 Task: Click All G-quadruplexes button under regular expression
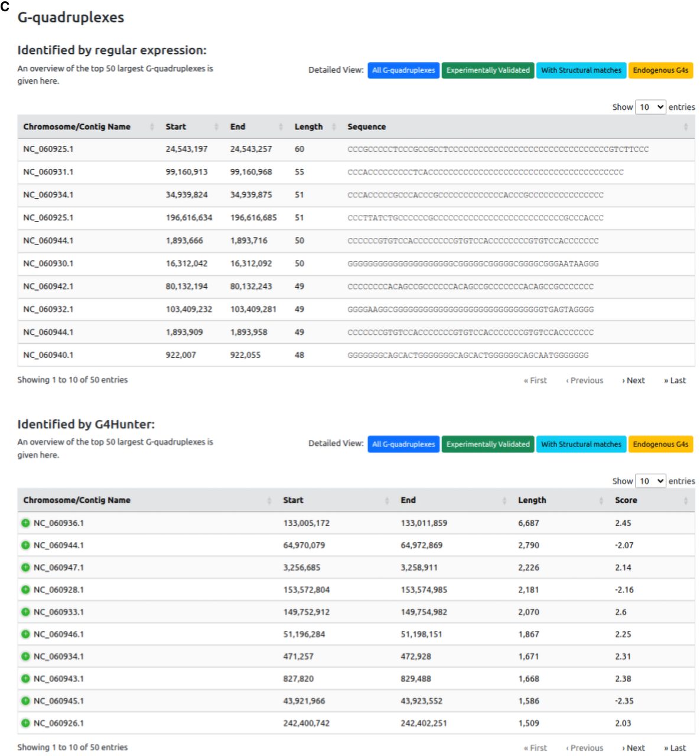coord(403,70)
